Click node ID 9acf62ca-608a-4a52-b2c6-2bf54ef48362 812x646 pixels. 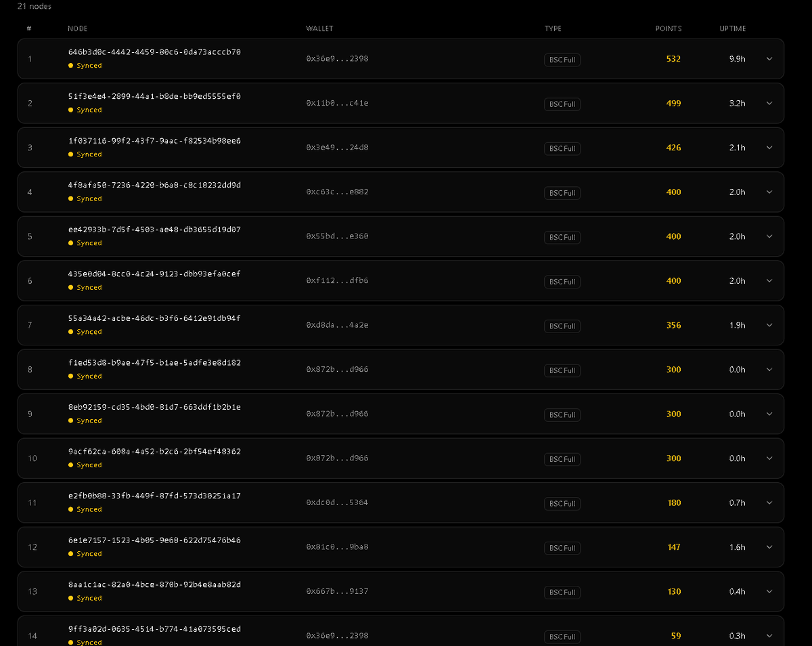[154, 452]
